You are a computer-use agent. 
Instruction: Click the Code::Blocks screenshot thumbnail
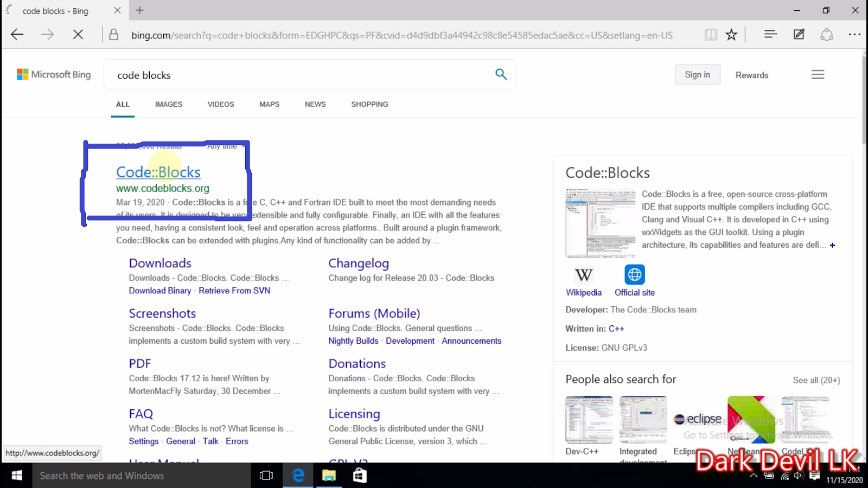(x=600, y=222)
